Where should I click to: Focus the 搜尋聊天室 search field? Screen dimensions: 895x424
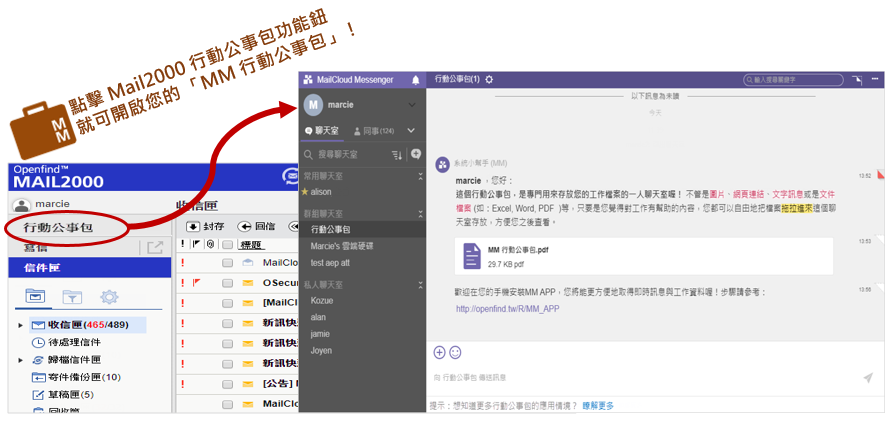point(345,155)
